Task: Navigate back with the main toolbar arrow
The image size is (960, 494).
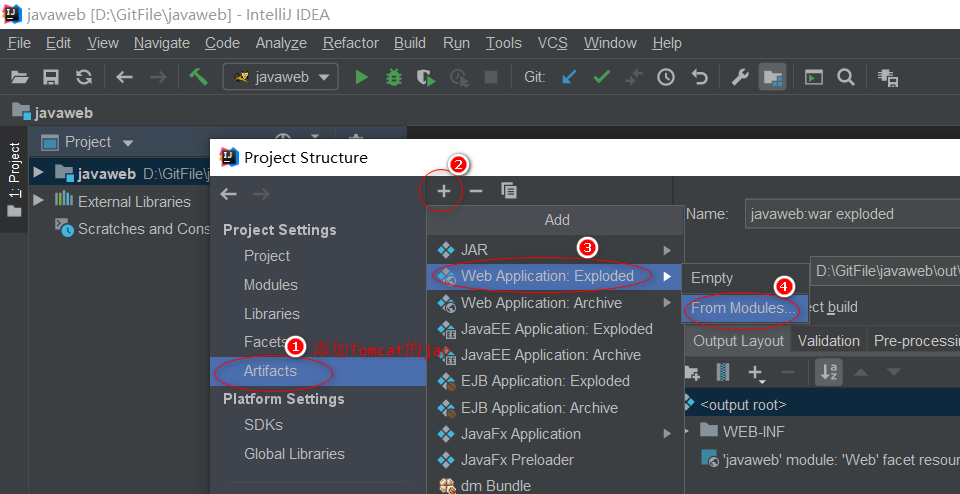Action: [x=124, y=77]
